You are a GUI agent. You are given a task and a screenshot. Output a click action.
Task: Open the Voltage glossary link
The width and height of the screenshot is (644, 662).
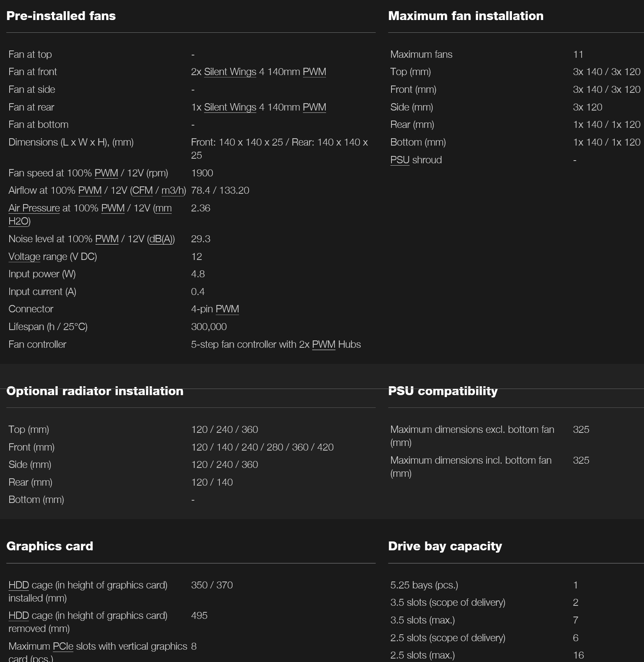[24, 257]
